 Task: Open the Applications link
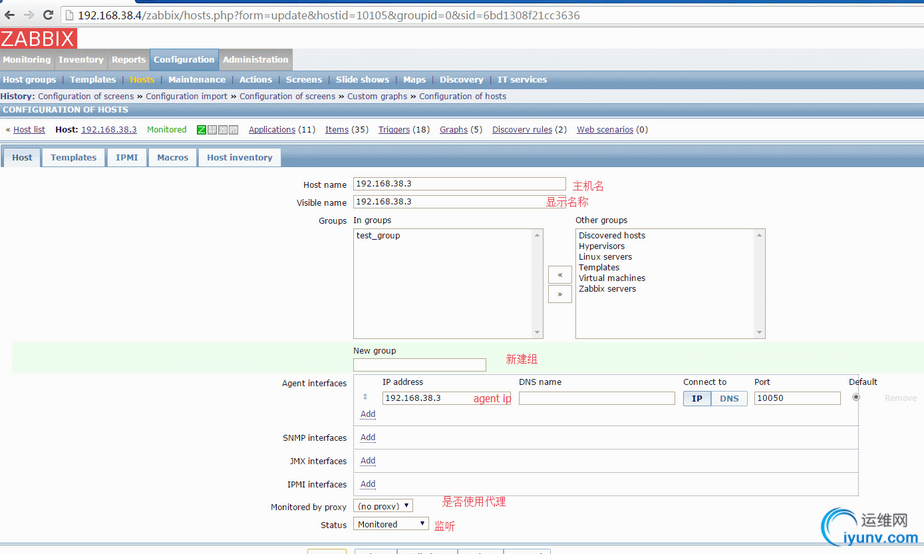pos(272,130)
